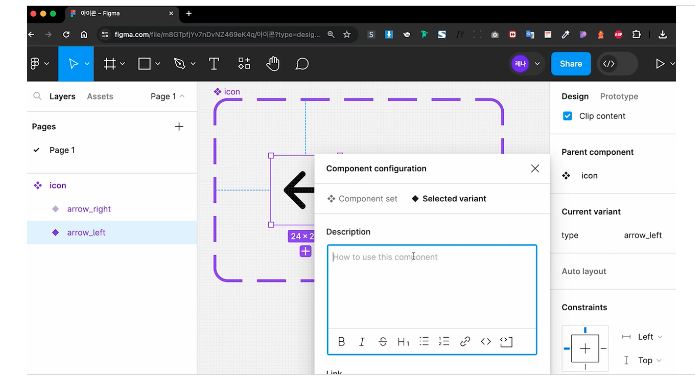This screenshot has height=379, width=695.
Task: Add a new page
Action: tap(179, 127)
